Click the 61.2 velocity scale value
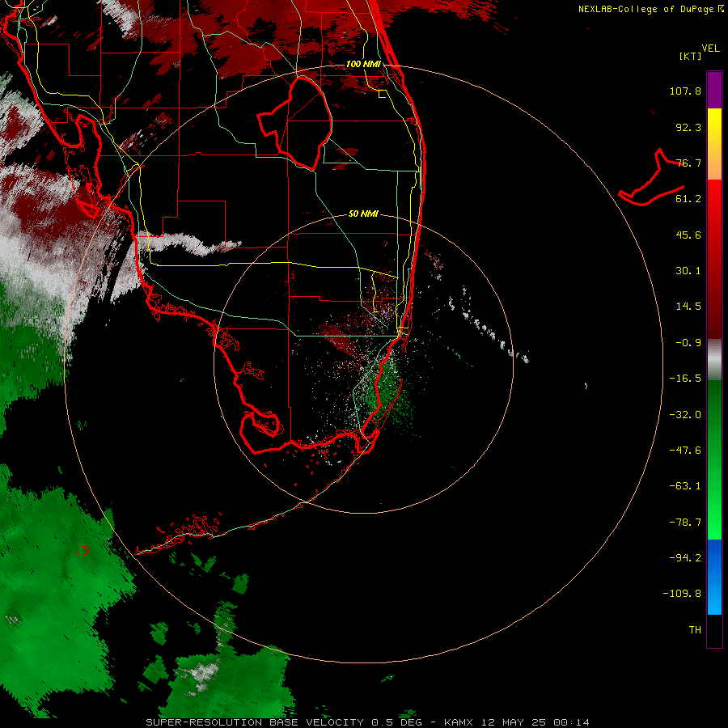728x728 pixels. click(x=688, y=199)
